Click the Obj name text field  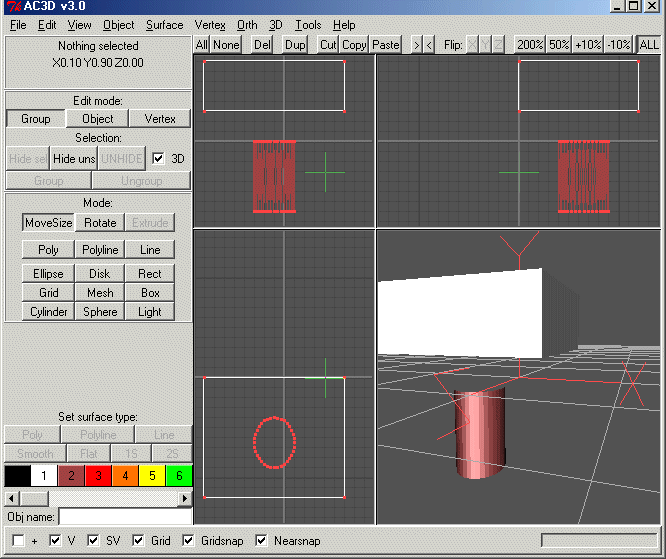click(x=125, y=517)
